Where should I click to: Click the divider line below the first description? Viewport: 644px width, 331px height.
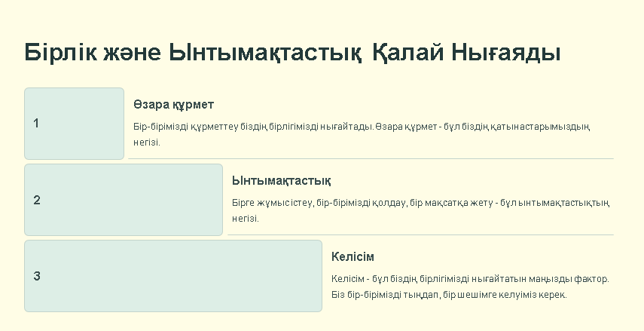pyautogui.click(x=371, y=159)
